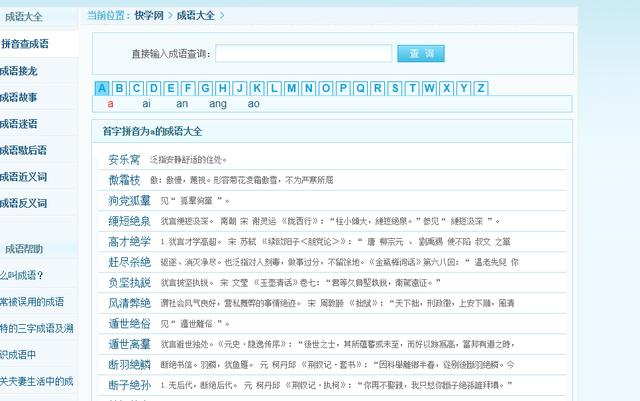The width and height of the screenshot is (640, 401).
Task: Open 成语谜语 in the sidebar
Action: (x=18, y=124)
